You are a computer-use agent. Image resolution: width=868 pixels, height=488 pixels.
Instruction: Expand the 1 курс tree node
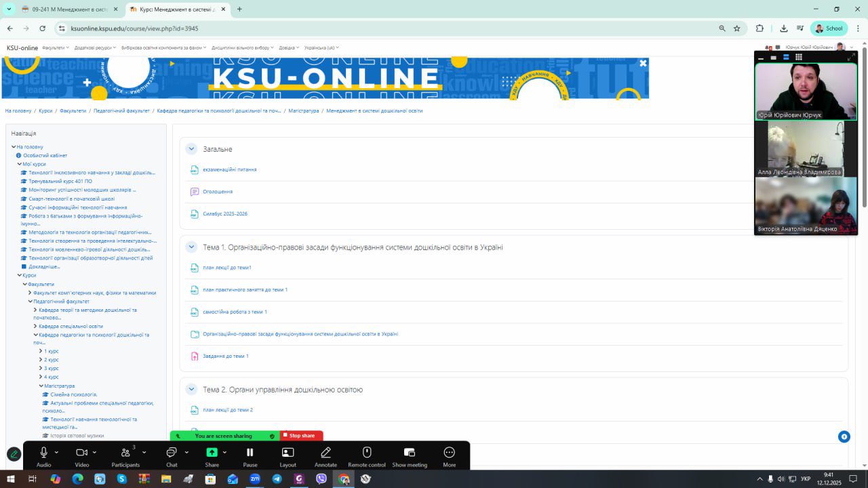(x=41, y=351)
